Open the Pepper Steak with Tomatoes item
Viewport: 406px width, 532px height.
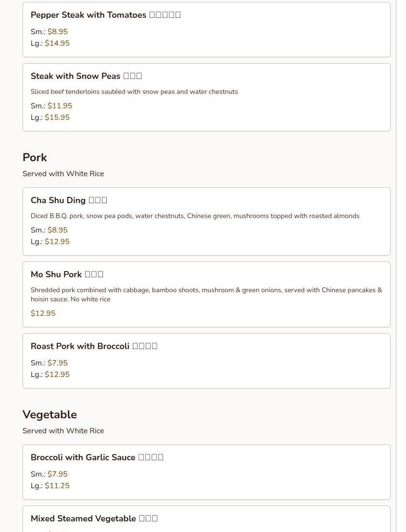(105, 15)
